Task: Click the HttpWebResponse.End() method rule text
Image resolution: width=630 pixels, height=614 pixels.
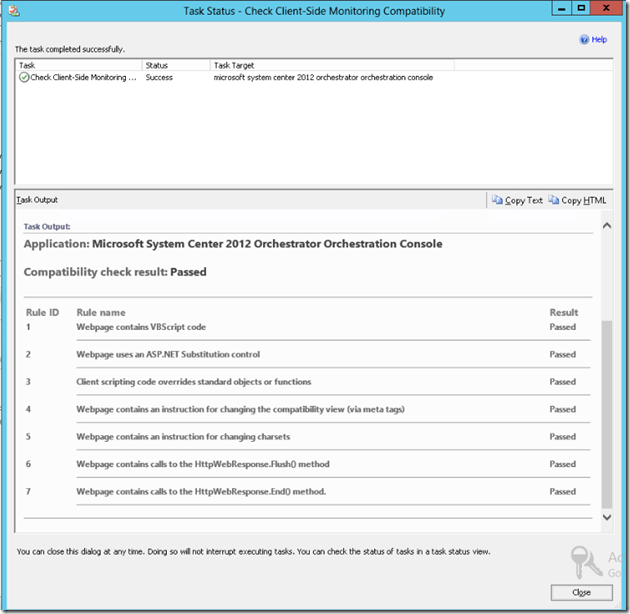Action: pos(201,491)
